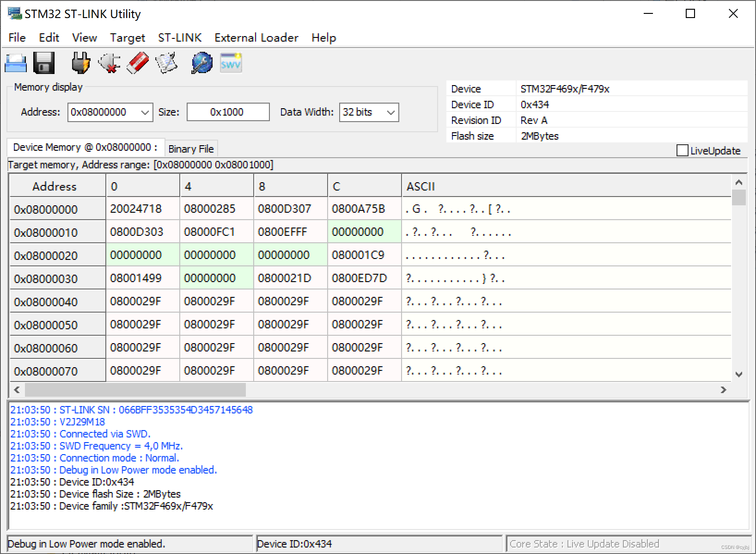Click the ST-LINK firmware update globe icon
The image size is (756, 554).
[202, 63]
